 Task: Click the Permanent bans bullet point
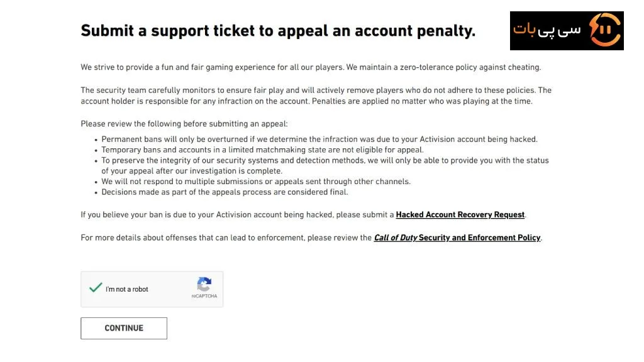click(x=319, y=139)
